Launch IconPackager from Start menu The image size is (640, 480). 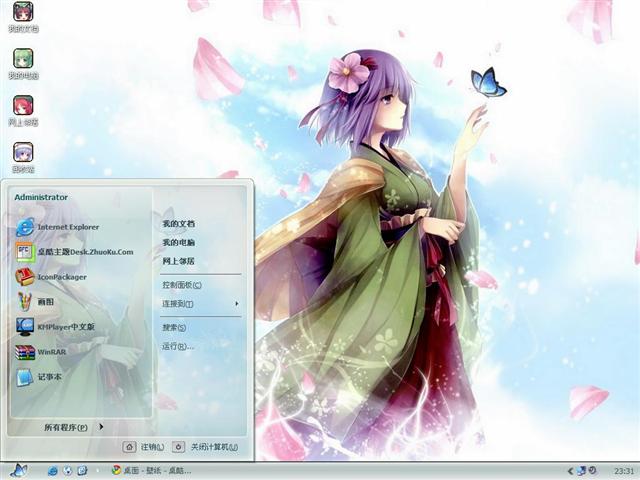(x=51, y=277)
